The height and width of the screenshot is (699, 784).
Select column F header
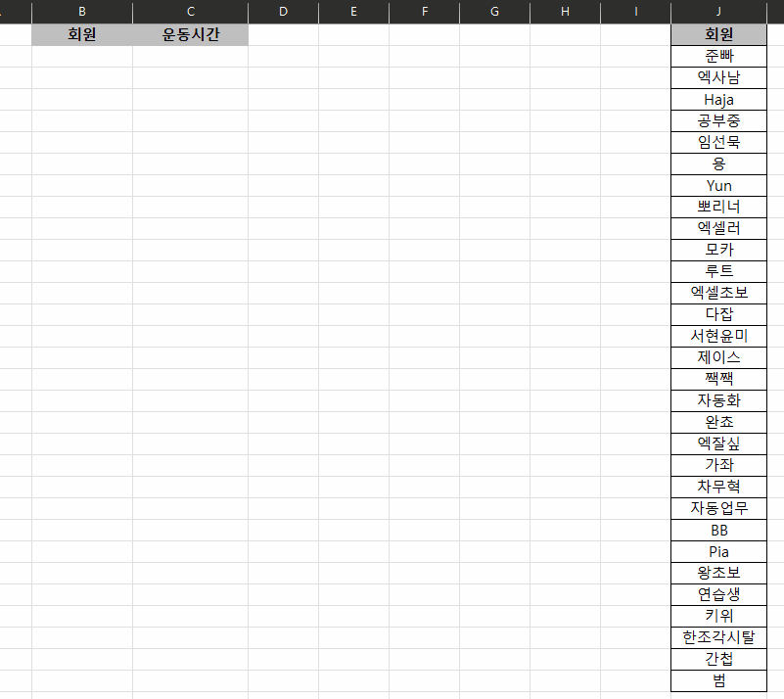(425, 12)
